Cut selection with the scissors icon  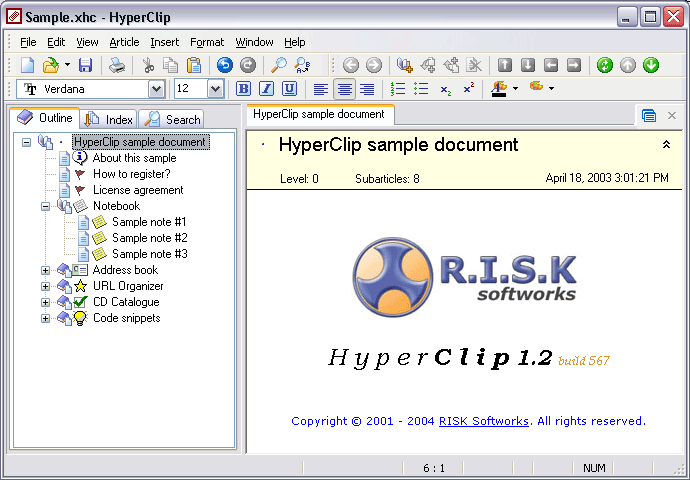tap(148, 65)
